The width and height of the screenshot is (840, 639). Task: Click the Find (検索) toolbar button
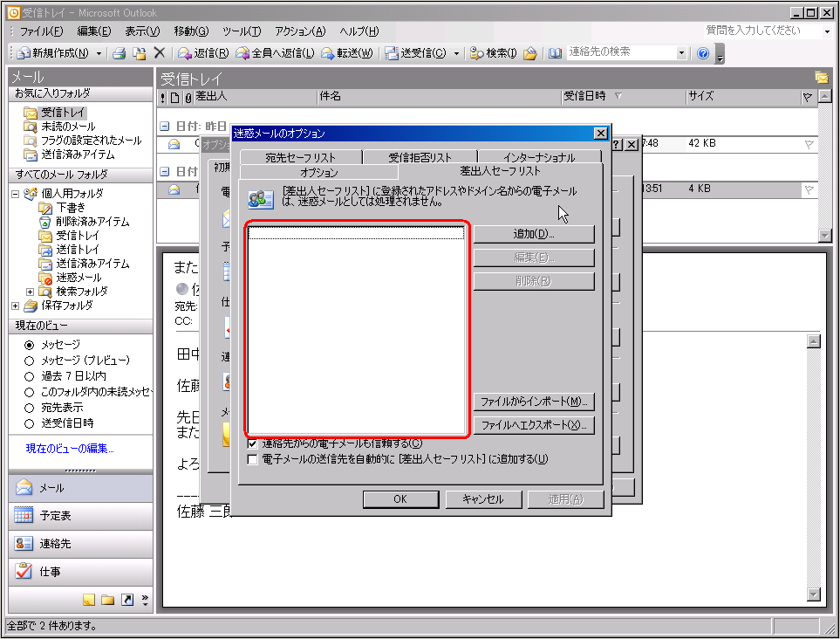pos(493,53)
